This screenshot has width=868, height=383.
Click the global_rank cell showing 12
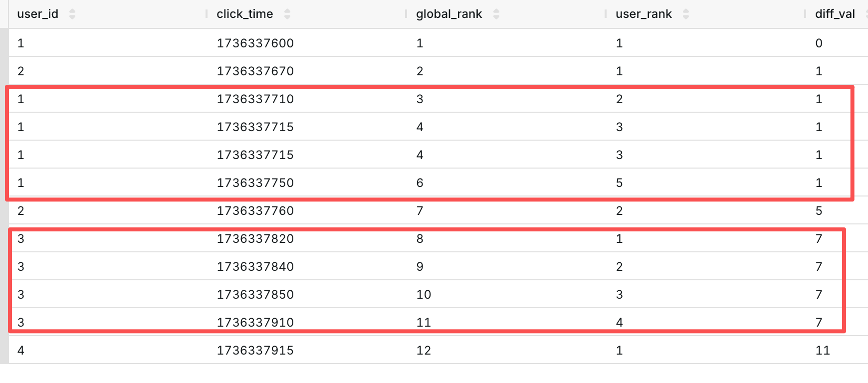[424, 351]
